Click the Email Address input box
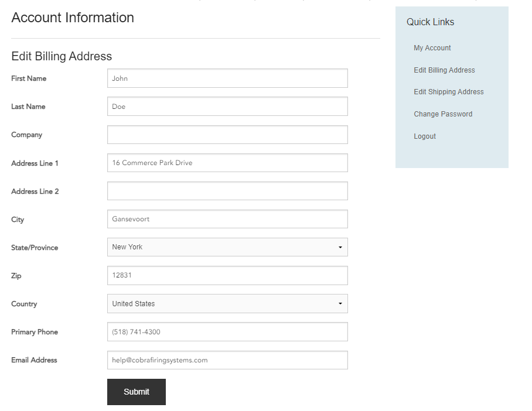Image resolution: width=532 pixels, height=411 pixels. [x=227, y=360]
